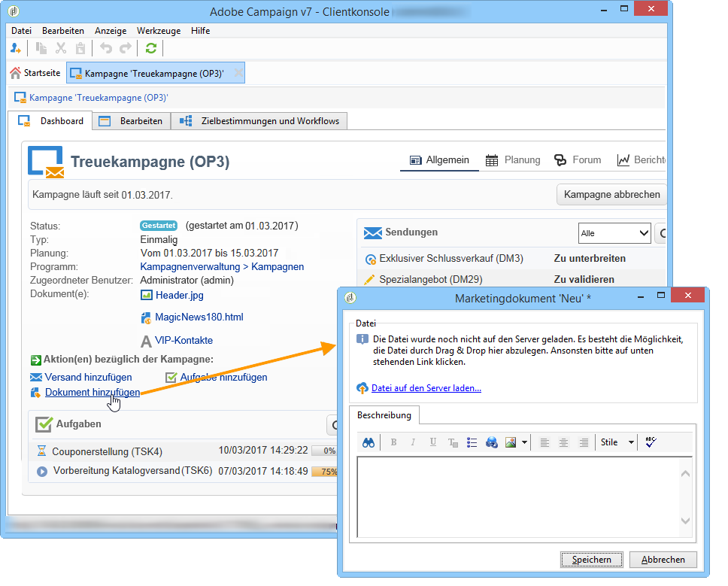Click the Kampagne abbrechen button
The width and height of the screenshot is (728, 586).
pyautogui.click(x=612, y=195)
